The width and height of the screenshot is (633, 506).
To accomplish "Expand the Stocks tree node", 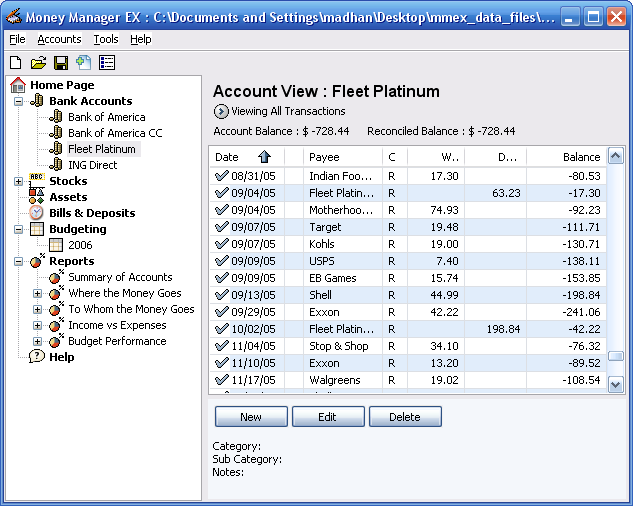I will click(19, 181).
